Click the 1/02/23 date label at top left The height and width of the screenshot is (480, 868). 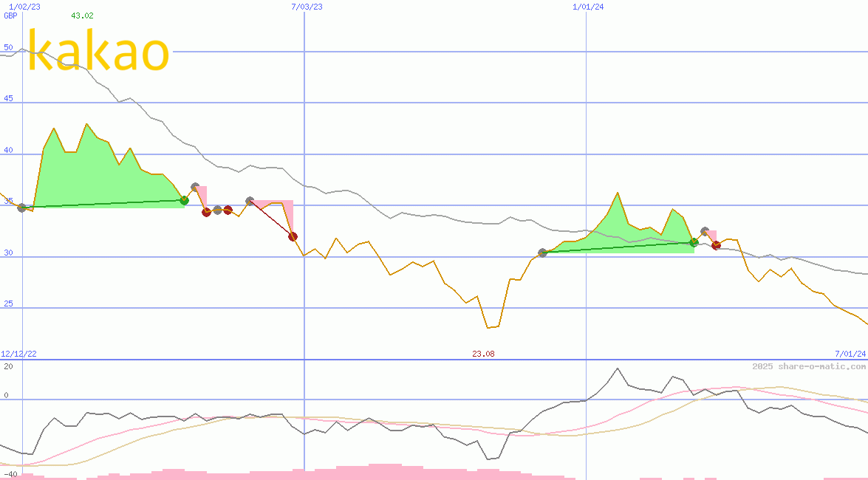click(x=24, y=7)
